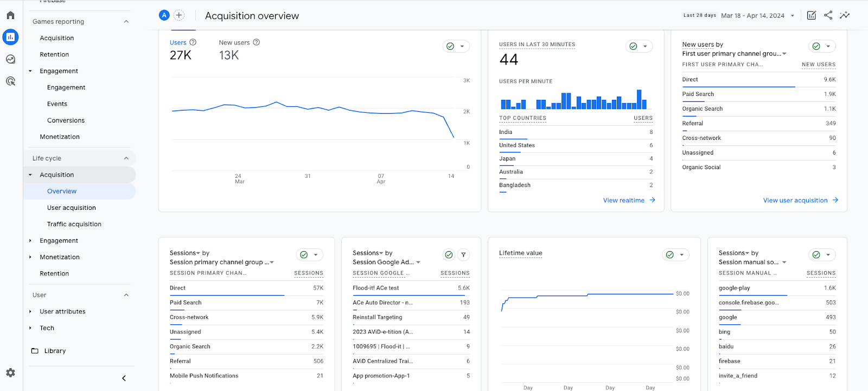Click the Customize report edit icon
Image resolution: width=868 pixels, height=391 pixels.
point(811,15)
